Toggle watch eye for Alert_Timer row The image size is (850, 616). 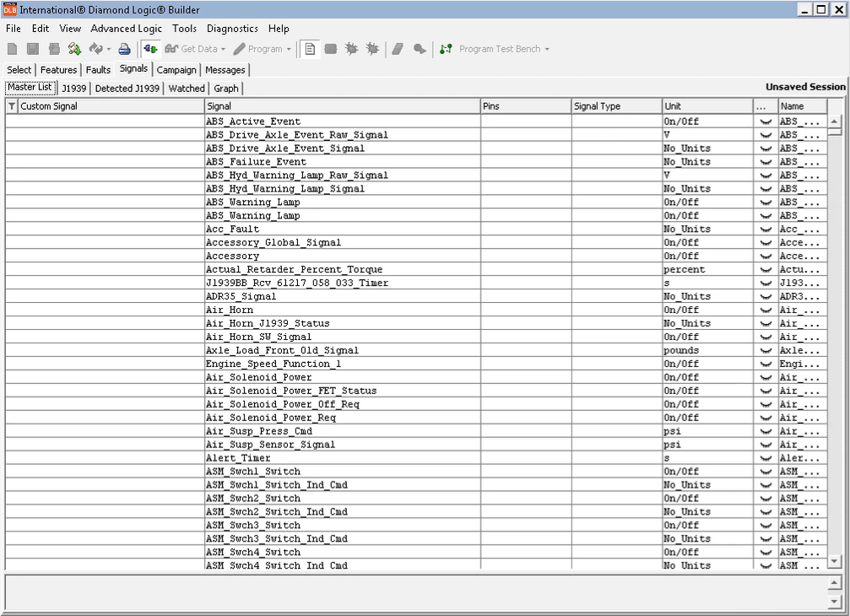tap(766, 458)
